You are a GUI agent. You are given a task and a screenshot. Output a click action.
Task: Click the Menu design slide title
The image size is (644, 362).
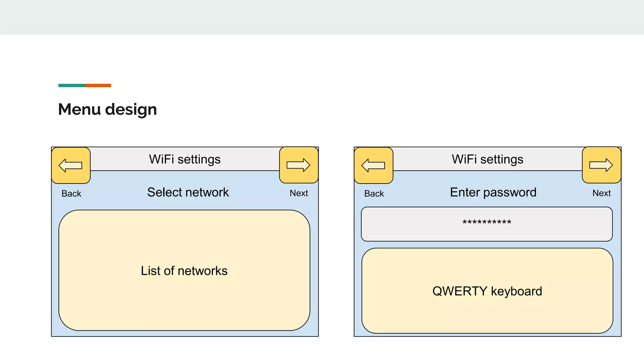click(x=108, y=109)
